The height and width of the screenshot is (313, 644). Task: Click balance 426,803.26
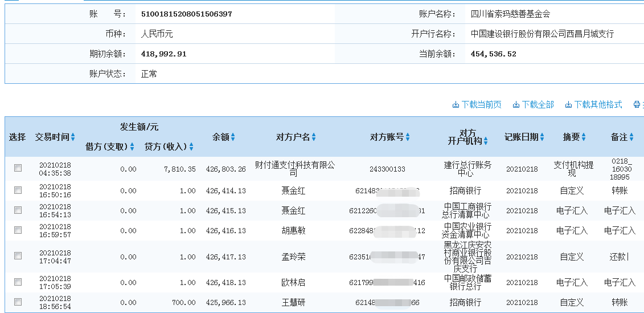point(226,169)
